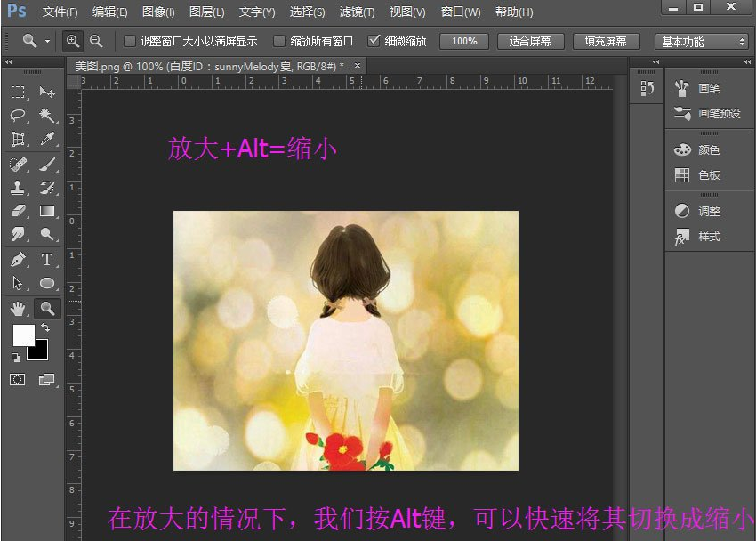Select the Ellipse shape tool

pos(47,283)
